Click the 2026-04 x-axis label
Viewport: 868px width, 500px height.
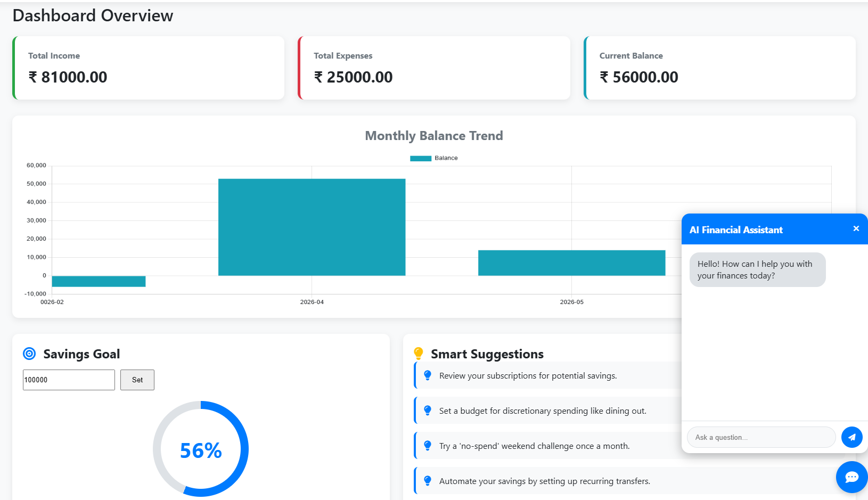coord(312,302)
